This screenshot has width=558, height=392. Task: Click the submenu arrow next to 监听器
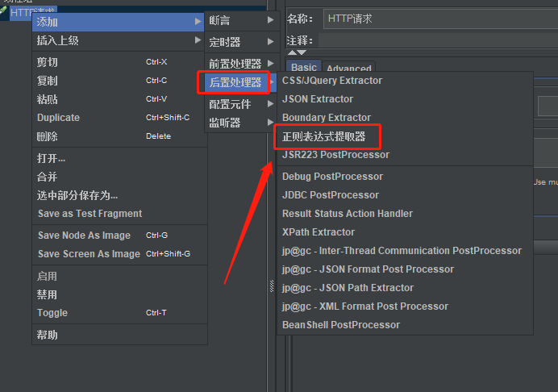[x=271, y=122]
